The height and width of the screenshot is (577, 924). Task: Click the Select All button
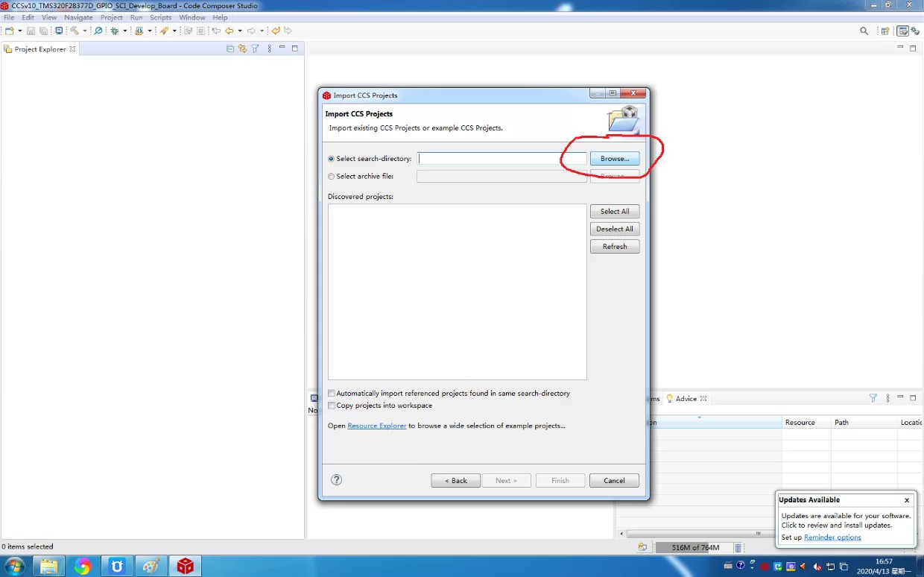coord(615,211)
